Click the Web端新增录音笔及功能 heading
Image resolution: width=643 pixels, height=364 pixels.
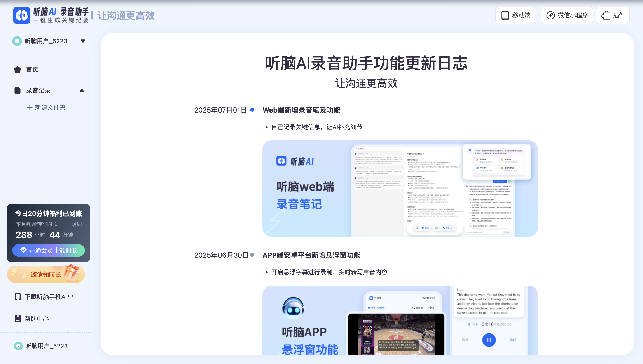pos(301,110)
